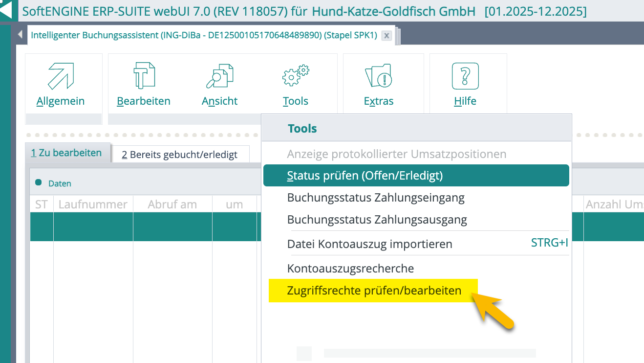Choose 'Status prüfen (Offen/Erledigt)' menu entry
The height and width of the screenshot is (363, 644).
pos(365,176)
